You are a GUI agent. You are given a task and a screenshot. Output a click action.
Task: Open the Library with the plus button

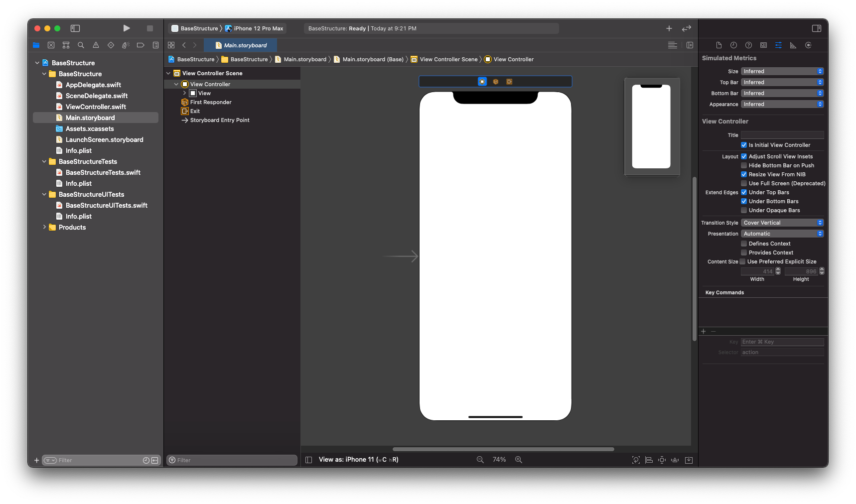[x=669, y=28]
